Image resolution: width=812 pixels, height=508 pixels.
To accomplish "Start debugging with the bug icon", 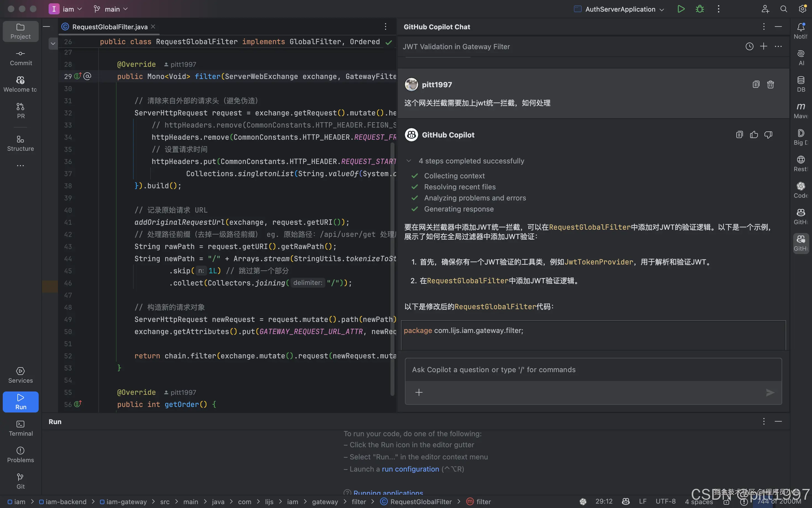I will coord(700,9).
